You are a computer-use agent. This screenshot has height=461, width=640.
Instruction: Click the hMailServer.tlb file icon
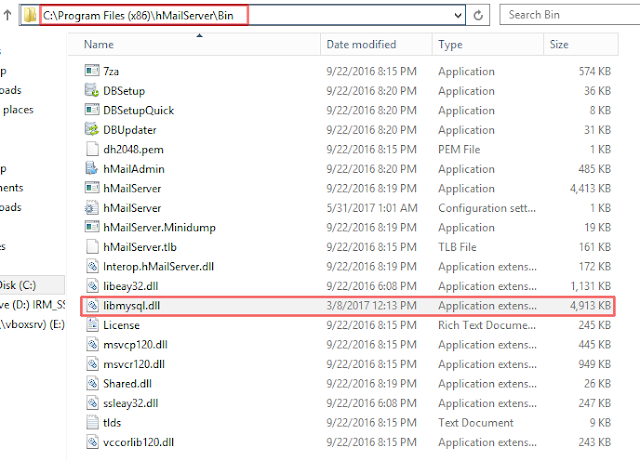click(92, 247)
